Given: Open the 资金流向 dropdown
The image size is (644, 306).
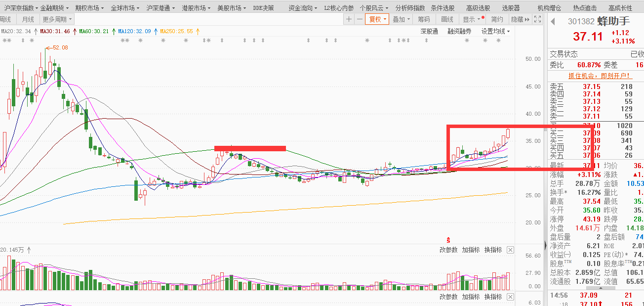Looking at the screenshot, I should [303, 8].
